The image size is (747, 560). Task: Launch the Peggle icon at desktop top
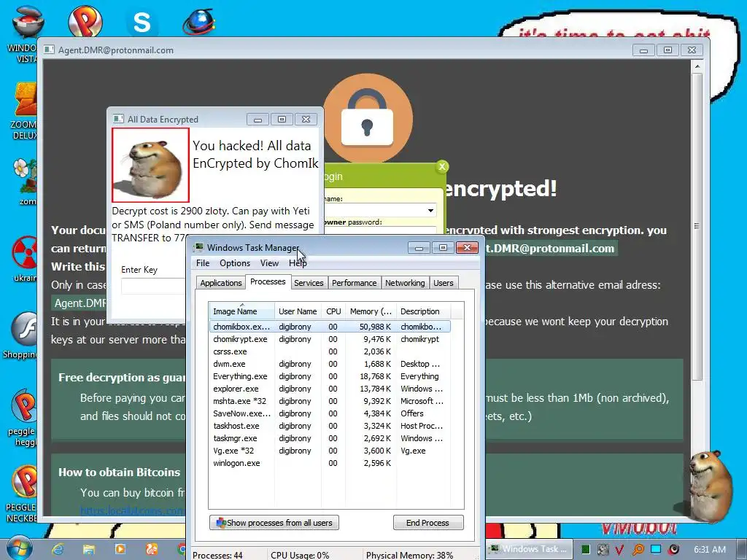click(x=85, y=21)
